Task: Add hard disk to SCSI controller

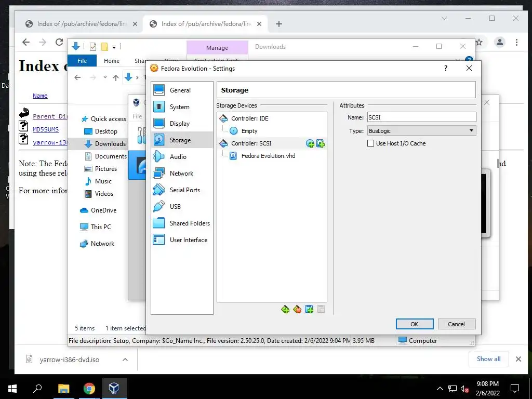Action: (x=320, y=143)
